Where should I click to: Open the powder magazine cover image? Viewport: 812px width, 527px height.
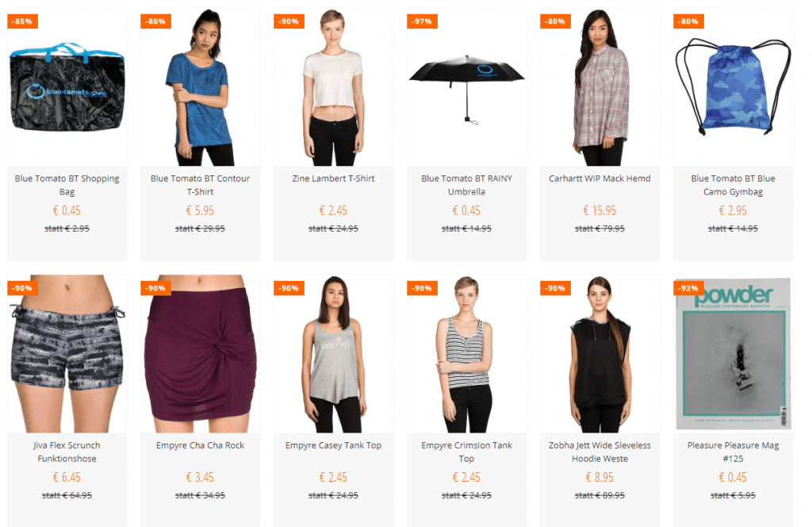pyautogui.click(x=733, y=353)
